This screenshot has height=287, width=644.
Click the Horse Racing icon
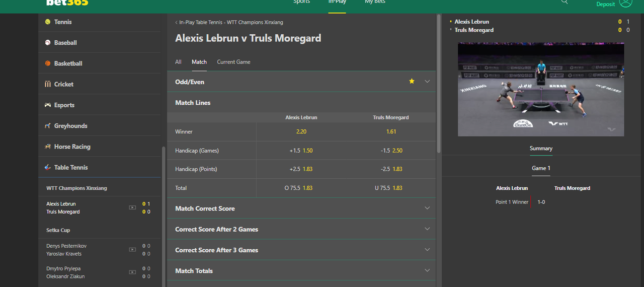[x=48, y=147]
